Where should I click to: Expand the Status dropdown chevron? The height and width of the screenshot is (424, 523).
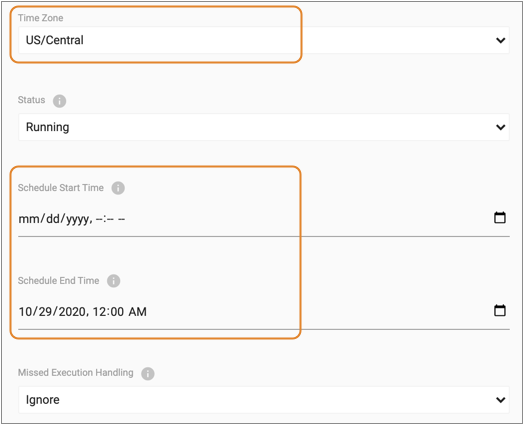pyautogui.click(x=500, y=127)
